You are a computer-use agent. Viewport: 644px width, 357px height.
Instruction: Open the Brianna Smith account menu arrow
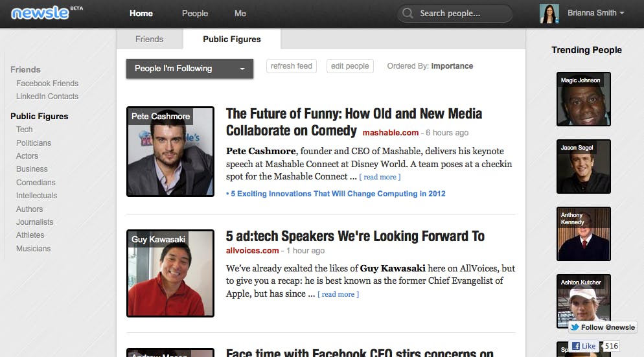coord(622,13)
